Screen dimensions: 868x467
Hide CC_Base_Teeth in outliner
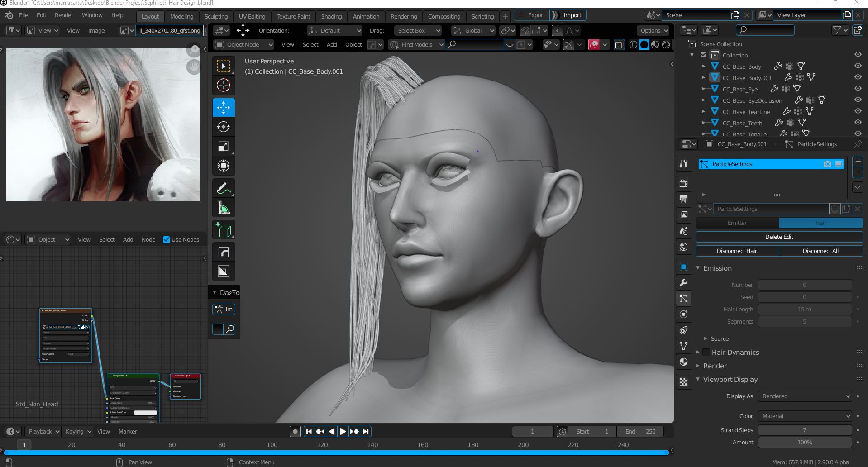tap(858, 123)
